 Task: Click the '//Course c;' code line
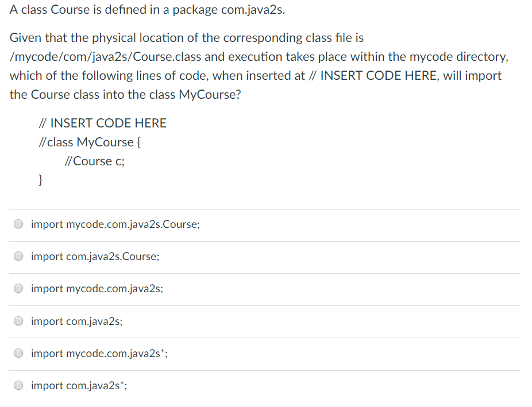(x=95, y=161)
